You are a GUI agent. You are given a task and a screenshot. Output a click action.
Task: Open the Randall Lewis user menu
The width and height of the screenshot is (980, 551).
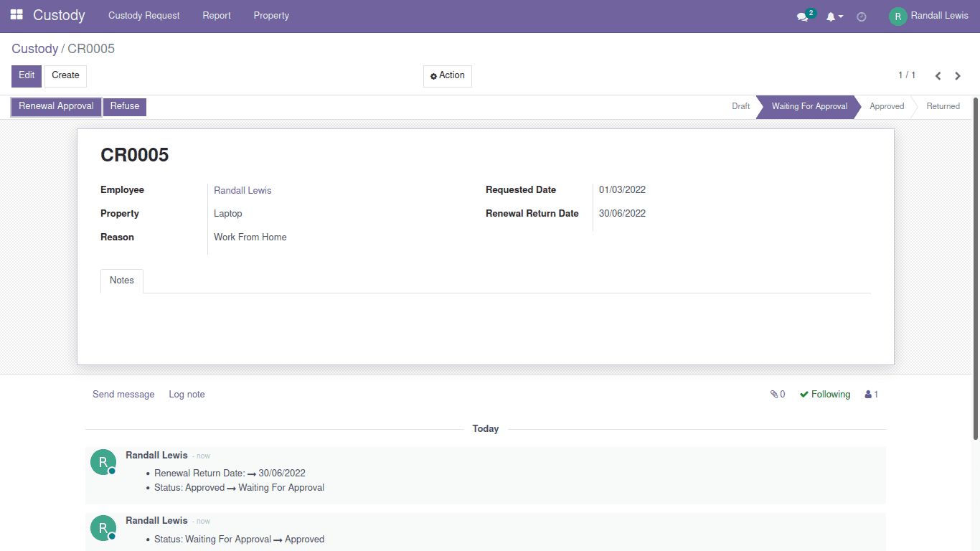929,15
